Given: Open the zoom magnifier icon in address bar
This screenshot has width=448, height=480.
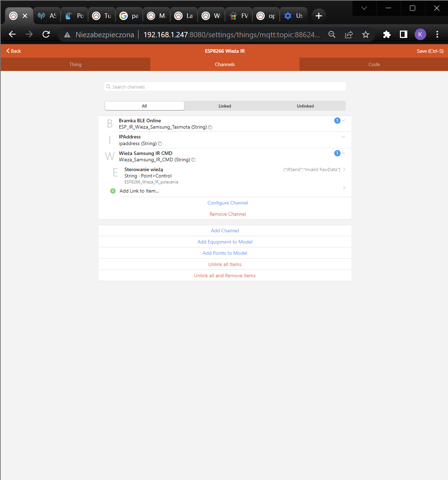Looking at the screenshot, I should tap(332, 34).
